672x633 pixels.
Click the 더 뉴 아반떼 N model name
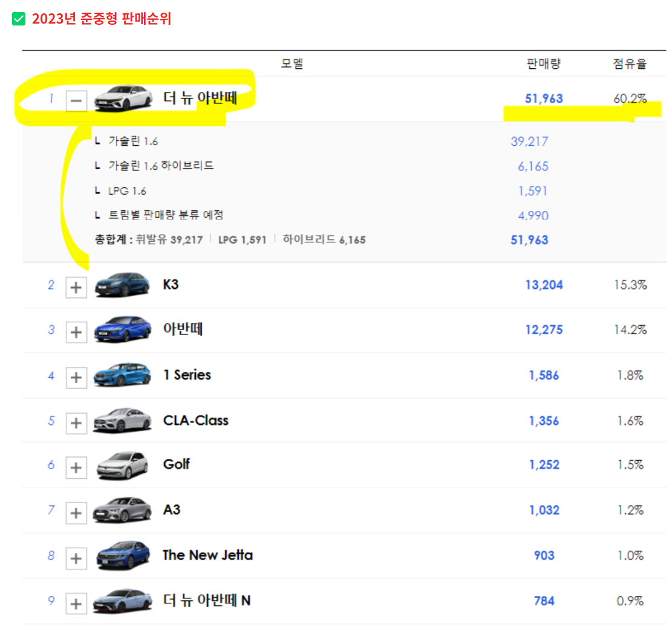207,600
